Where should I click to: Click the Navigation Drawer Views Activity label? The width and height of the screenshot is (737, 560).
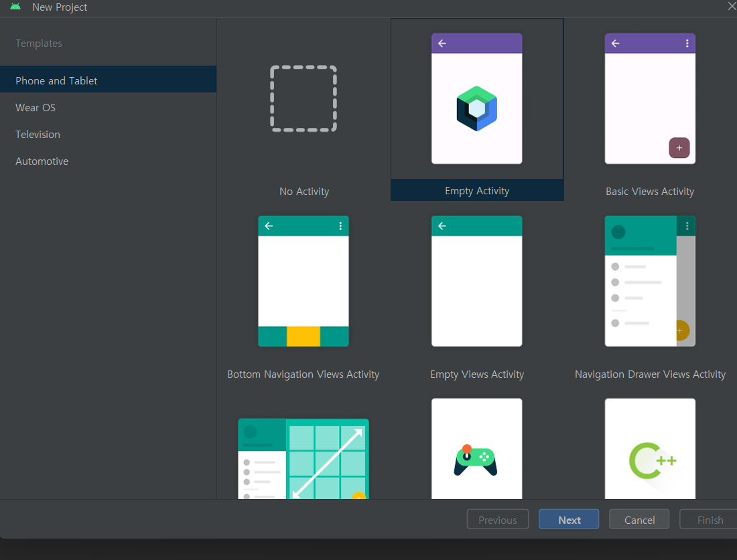click(x=650, y=374)
